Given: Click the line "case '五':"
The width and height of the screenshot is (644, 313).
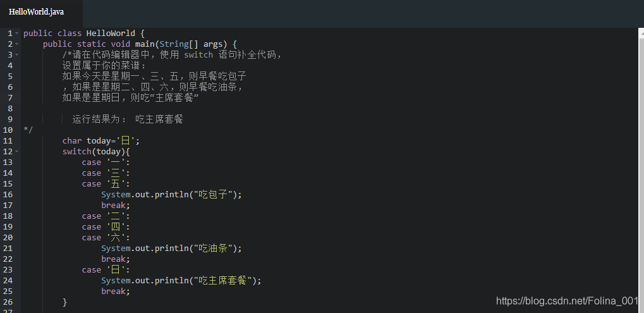Looking at the screenshot, I should [x=106, y=184].
